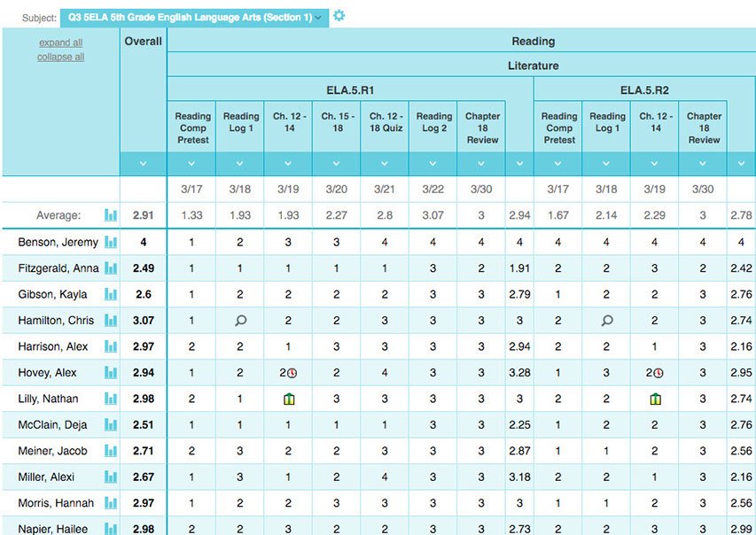Click student name Gibson, Kayla
Image resolution: width=756 pixels, height=535 pixels.
click(52, 294)
